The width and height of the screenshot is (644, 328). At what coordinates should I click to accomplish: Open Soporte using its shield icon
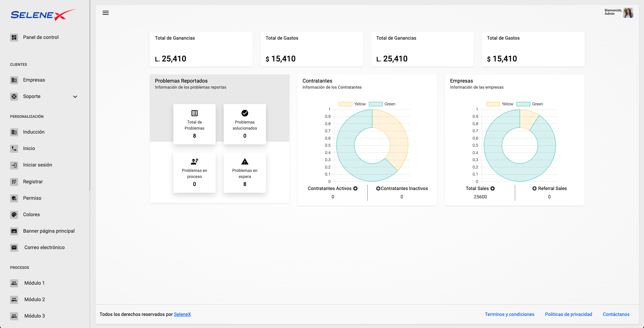pyautogui.click(x=14, y=96)
